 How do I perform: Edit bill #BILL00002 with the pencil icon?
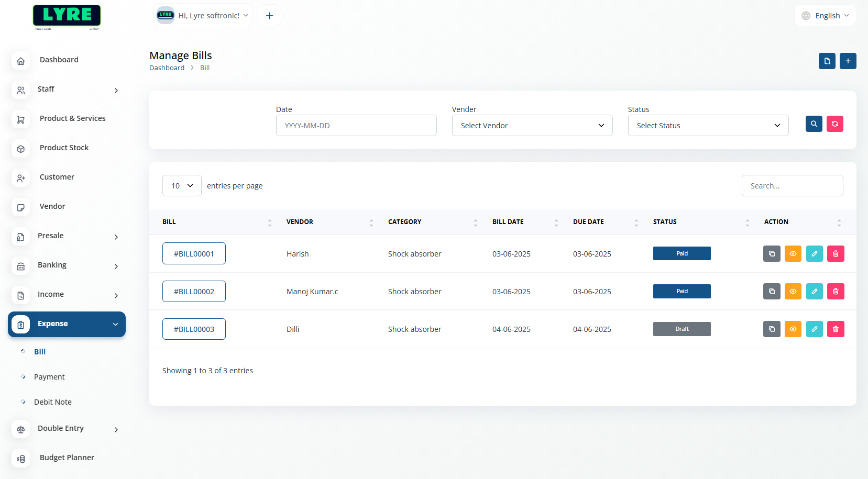point(814,292)
